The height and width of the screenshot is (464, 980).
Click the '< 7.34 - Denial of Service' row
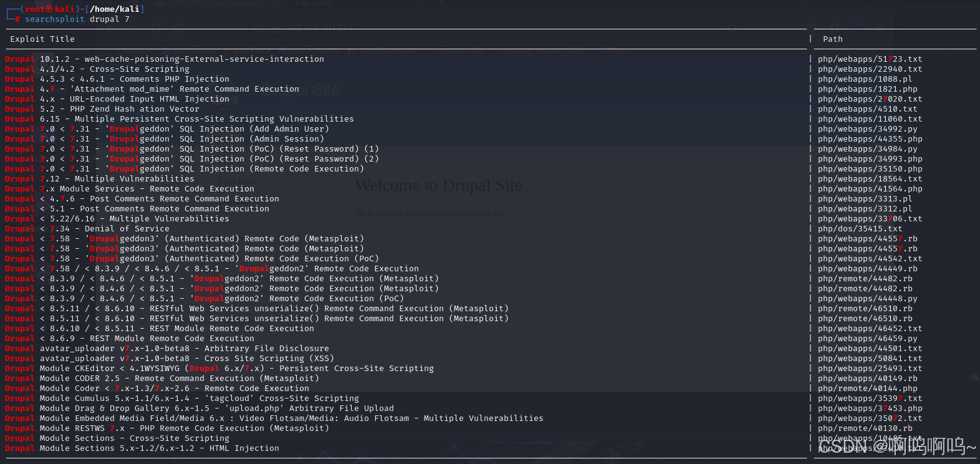point(87,229)
